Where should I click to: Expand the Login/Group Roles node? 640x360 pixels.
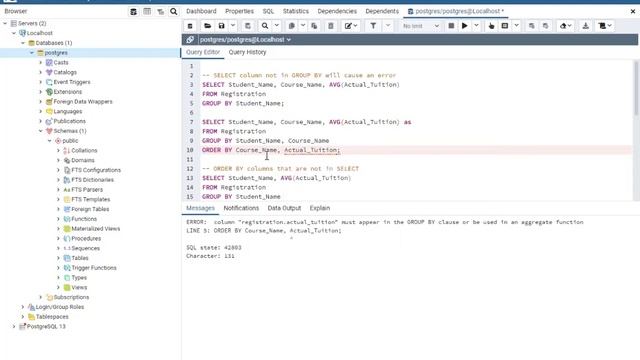[23, 307]
